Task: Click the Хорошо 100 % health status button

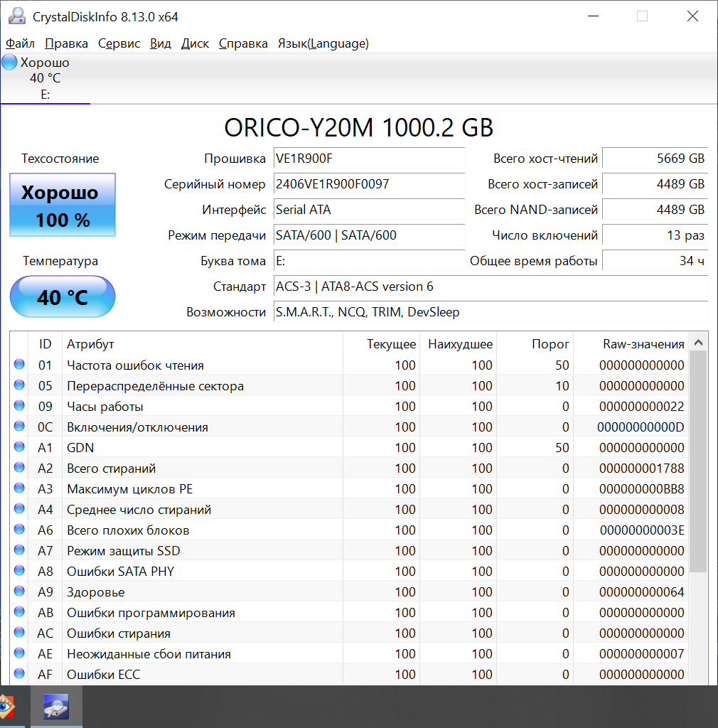Action: tap(63, 205)
